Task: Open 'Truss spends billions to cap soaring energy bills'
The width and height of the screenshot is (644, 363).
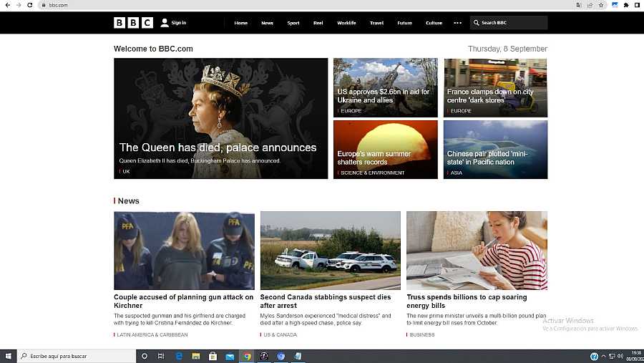Action: 467,301
